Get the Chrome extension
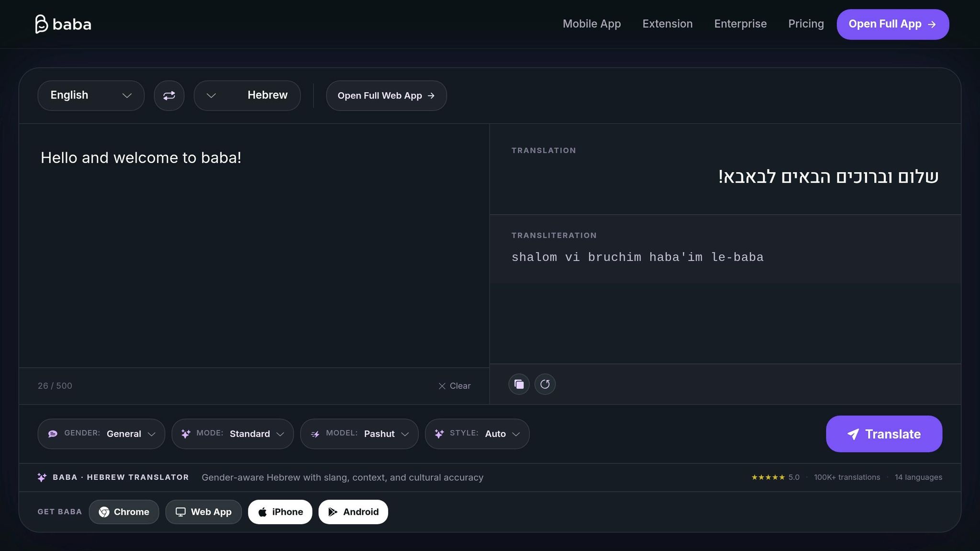Viewport: 980px width, 551px height. coord(124,512)
